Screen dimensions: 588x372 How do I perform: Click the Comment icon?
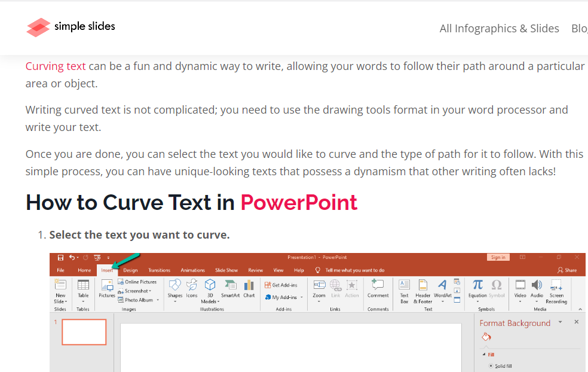[378, 285]
